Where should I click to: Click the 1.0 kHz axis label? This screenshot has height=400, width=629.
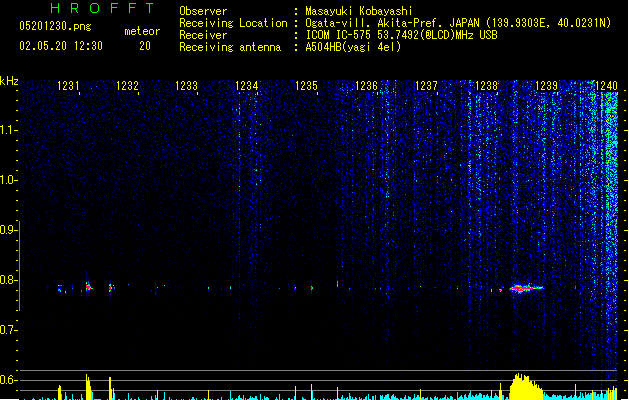tap(8, 180)
